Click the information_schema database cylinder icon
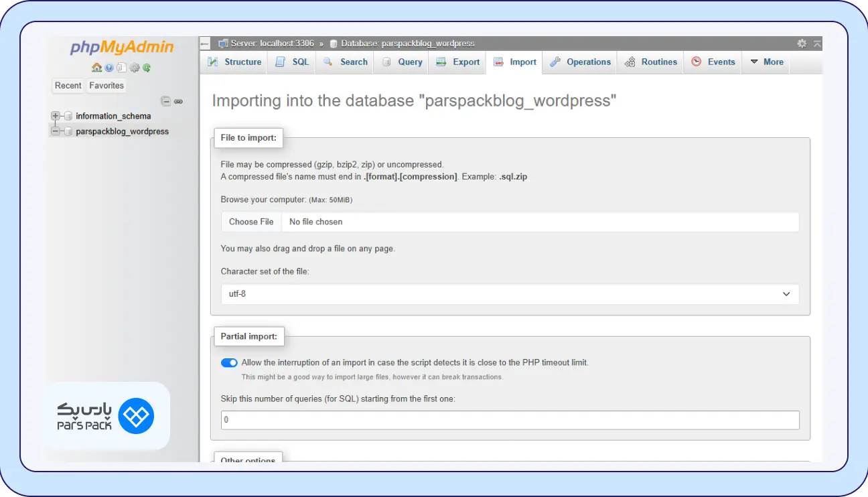 tap(68, 116)
